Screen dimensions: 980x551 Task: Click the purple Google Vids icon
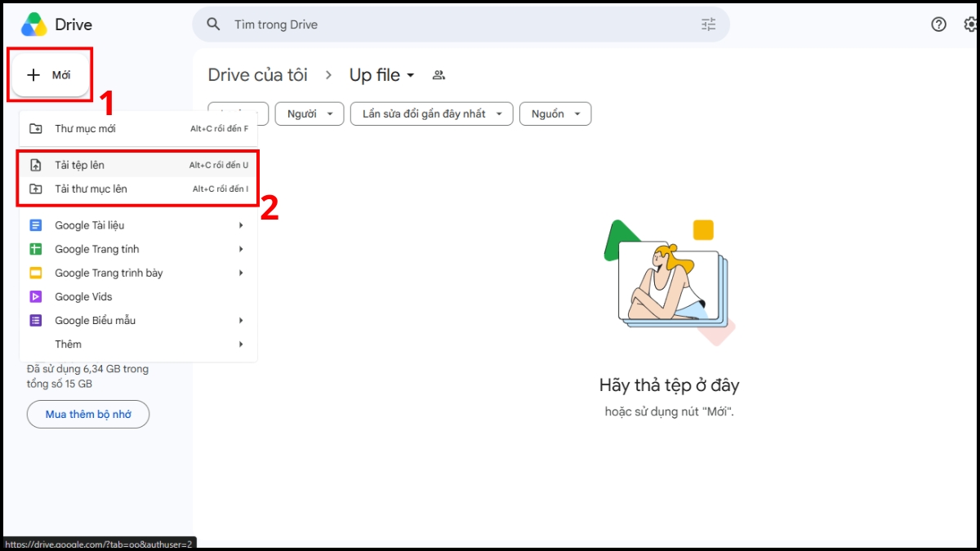click(x=36, y=296)
